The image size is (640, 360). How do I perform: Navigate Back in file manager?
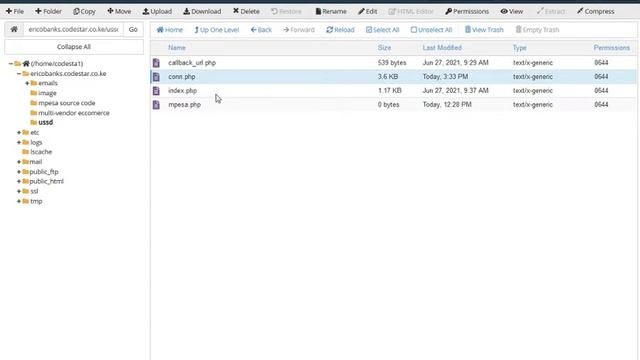[261, 30]
